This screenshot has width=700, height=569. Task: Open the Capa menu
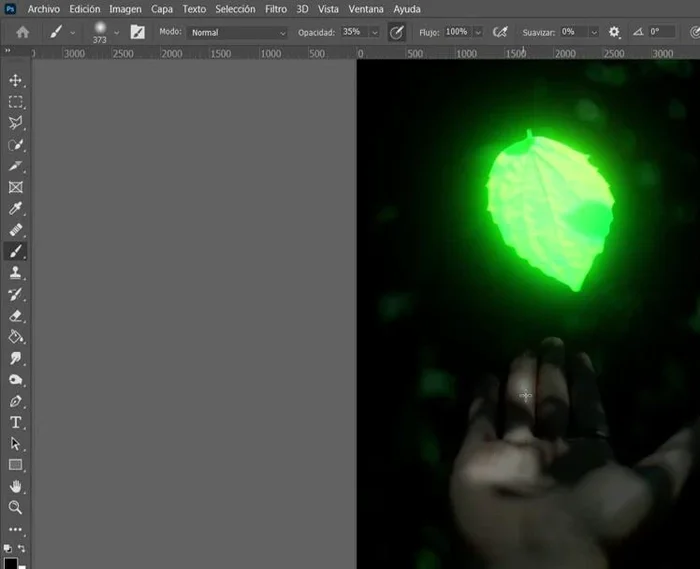(x=161, y=8)
